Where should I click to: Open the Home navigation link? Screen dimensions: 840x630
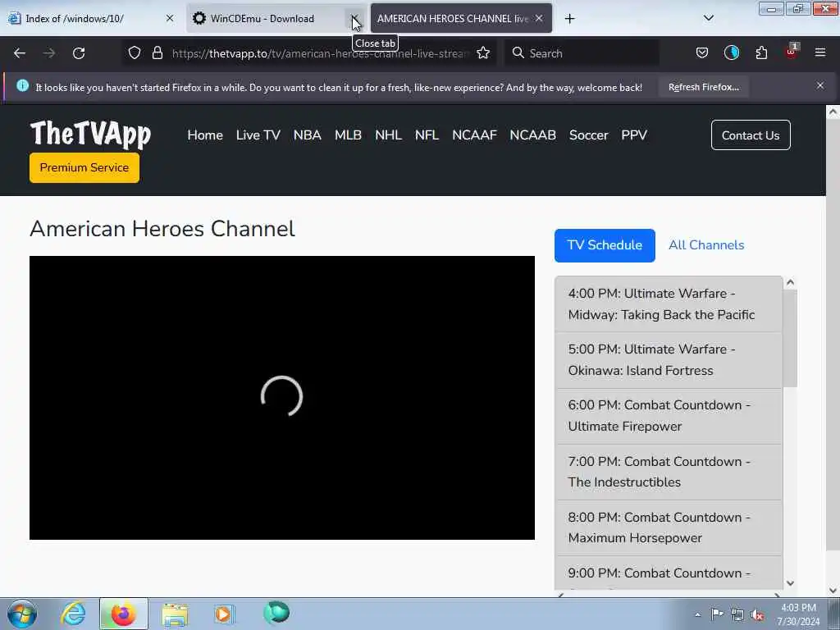(x=205, y=135)
